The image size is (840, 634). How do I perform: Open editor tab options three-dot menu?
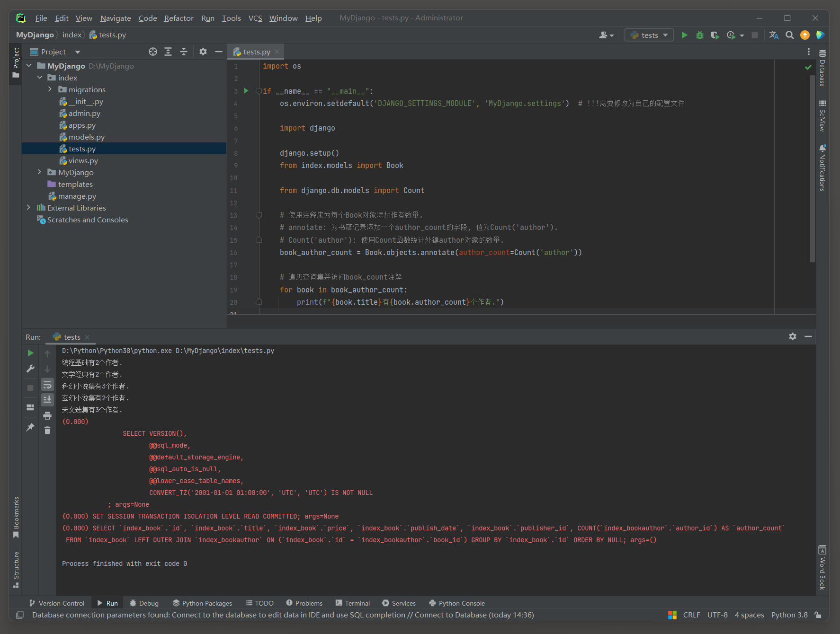pos(809,52)
